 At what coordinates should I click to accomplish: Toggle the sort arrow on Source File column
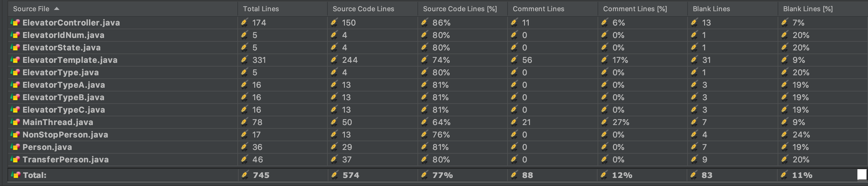[x=57, y=9]
